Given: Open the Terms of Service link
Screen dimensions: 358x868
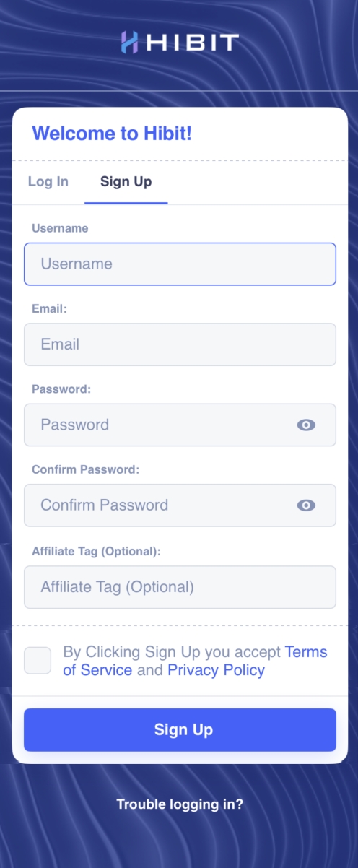Looking at the screenshot, I should pos(195,661).
